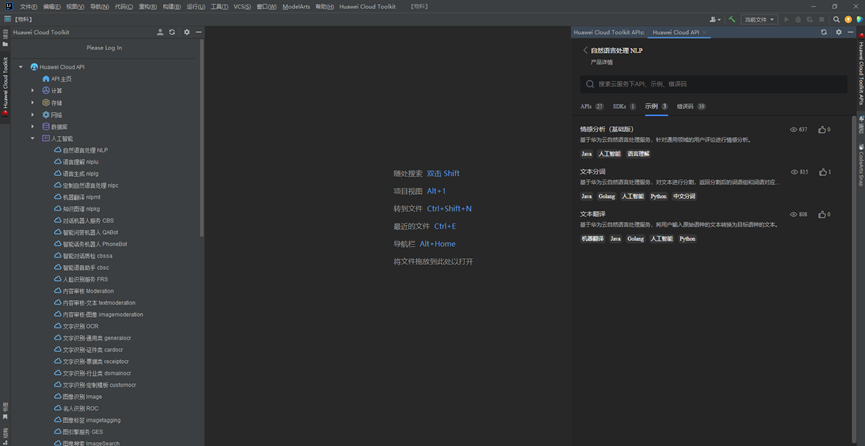
Task: Select 文字识别 OCR in the tree
Action: coord(76,326)
